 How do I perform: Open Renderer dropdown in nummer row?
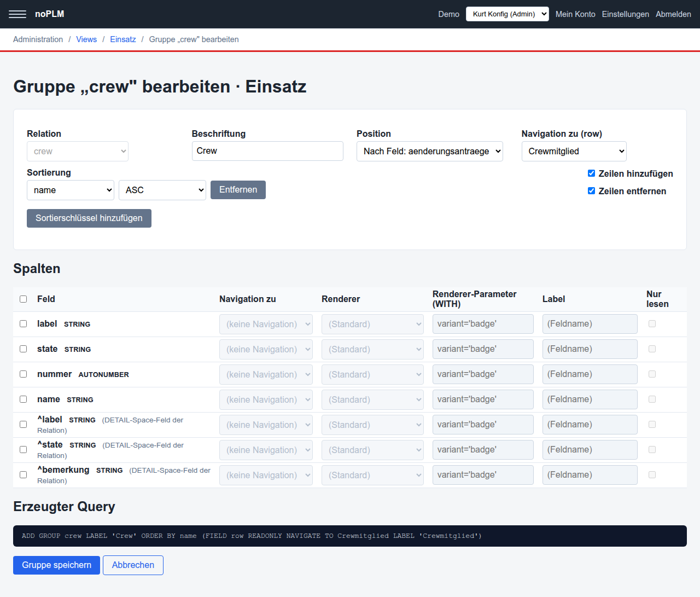pos(372,375)
